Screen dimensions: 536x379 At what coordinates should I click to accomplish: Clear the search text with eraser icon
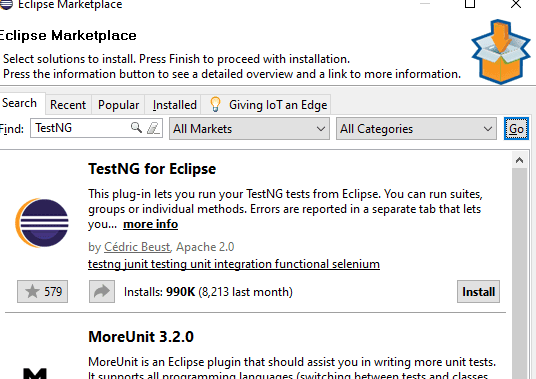click(153, 128)
